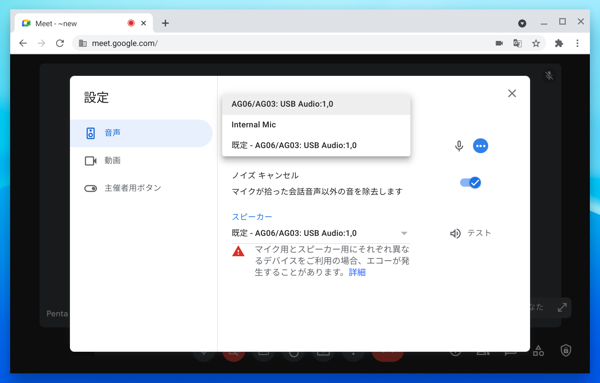
Task: Select the Meet - ~new browser tab
Action: click(x=84, y=23)
